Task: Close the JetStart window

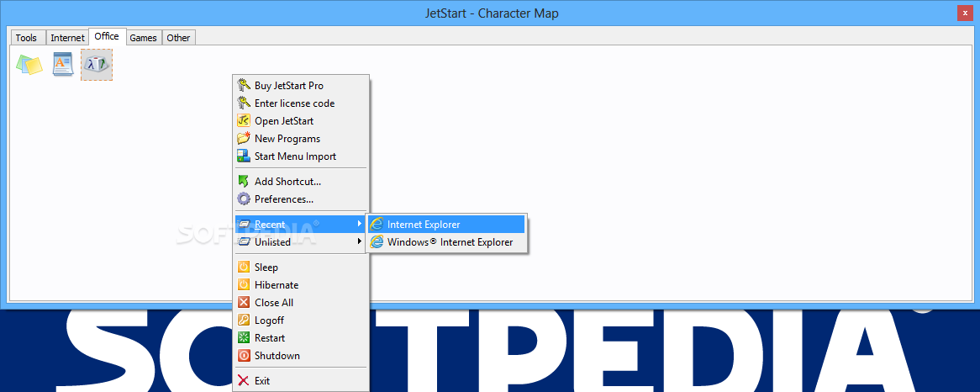Action: 965,13
